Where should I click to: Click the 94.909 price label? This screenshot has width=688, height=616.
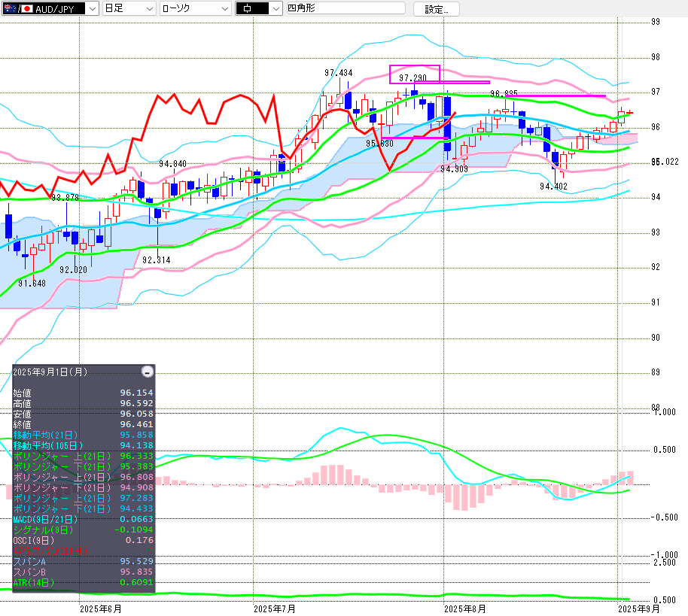point(454,168)
